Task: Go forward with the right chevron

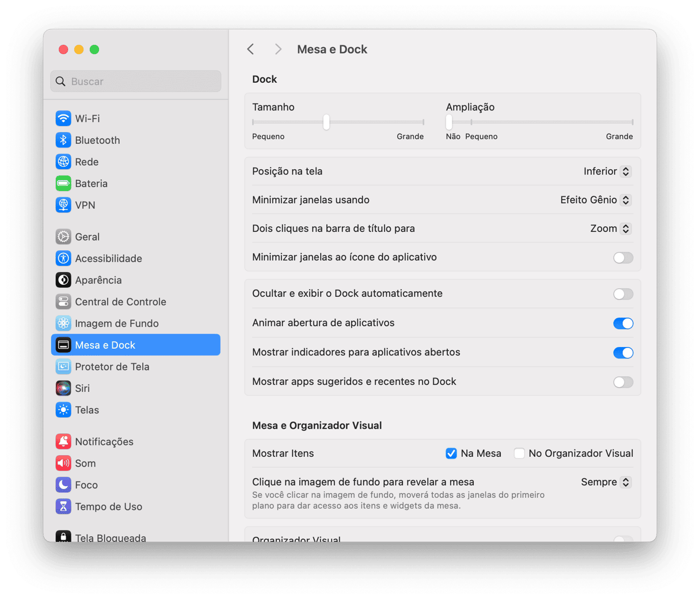Action: (278, 49)
